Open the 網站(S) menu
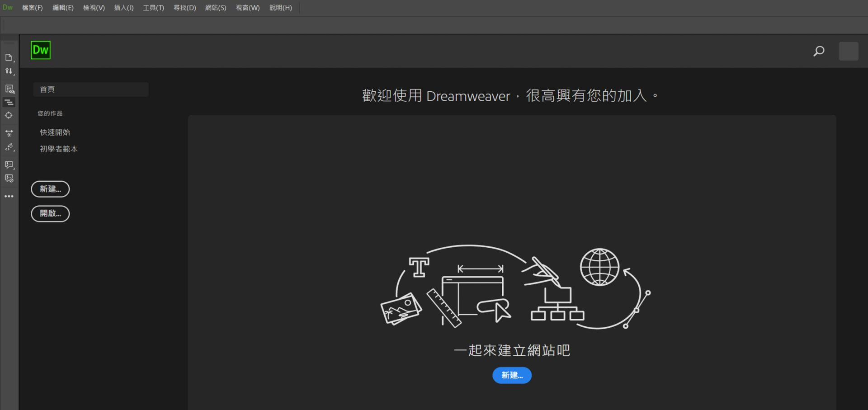 click(x=215, y=8)
